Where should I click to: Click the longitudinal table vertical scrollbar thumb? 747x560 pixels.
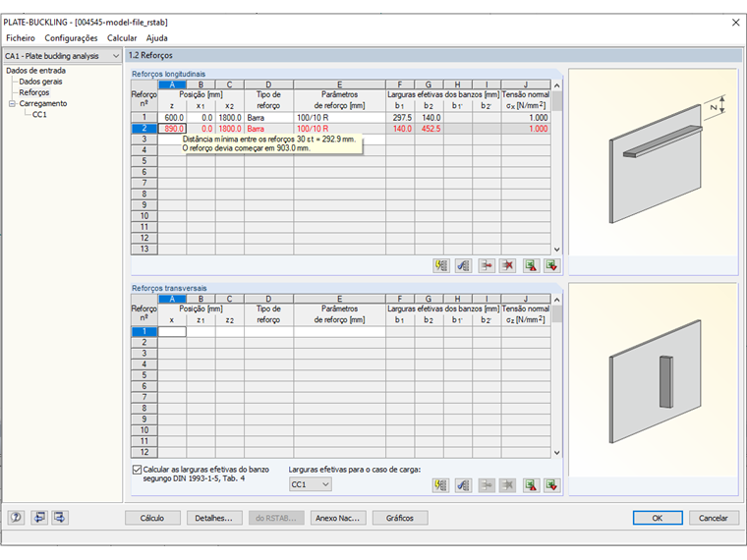point(557,101)
